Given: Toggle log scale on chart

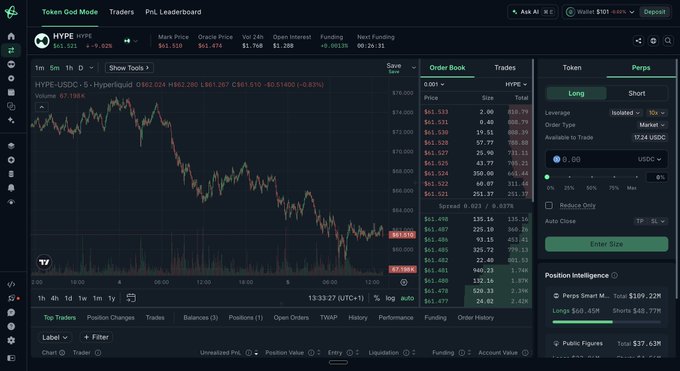Looking at the screenshot, I should click(x=390, y=298).
